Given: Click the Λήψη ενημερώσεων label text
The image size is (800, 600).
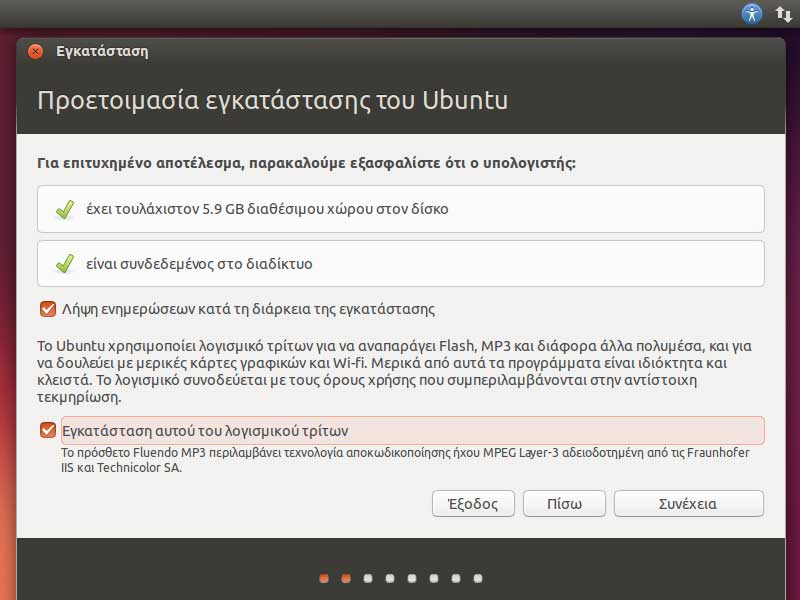Looking at the screenshot, I should coord(248,309).
